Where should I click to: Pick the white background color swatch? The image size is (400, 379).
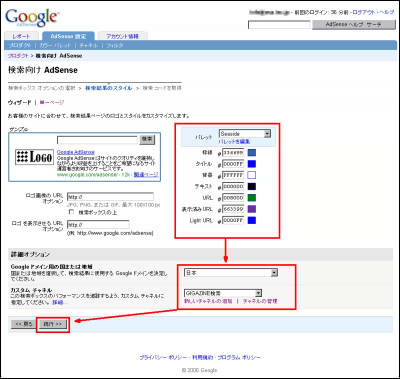tap(252, 175)
